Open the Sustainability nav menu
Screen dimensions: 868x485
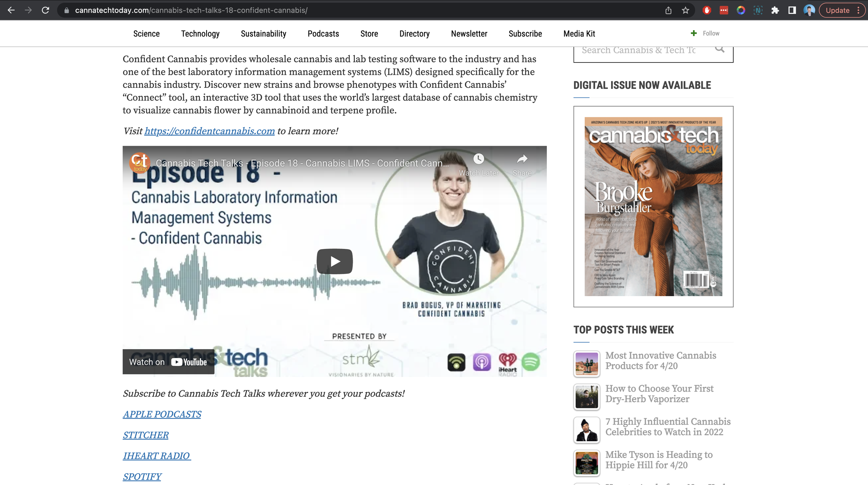[263, 34]
